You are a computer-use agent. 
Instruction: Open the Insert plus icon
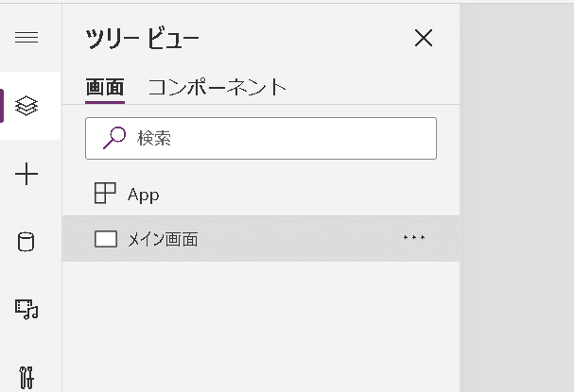point(26,174)
